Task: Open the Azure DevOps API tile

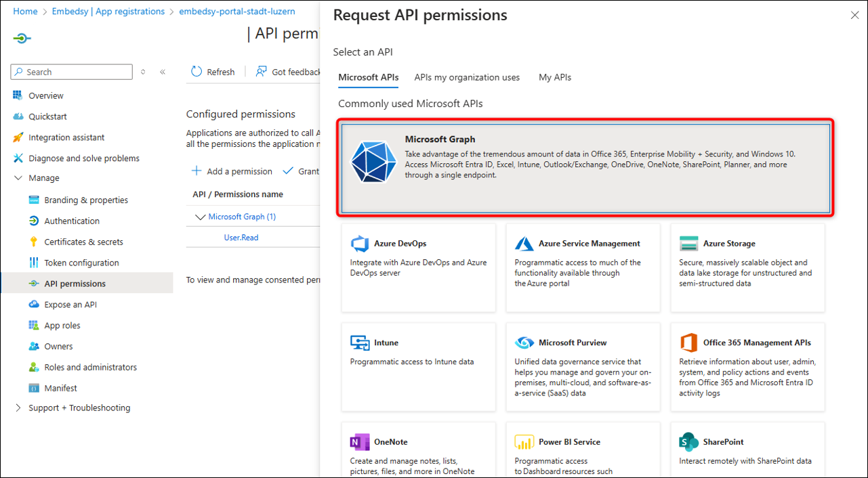Action: pos(418,268)
